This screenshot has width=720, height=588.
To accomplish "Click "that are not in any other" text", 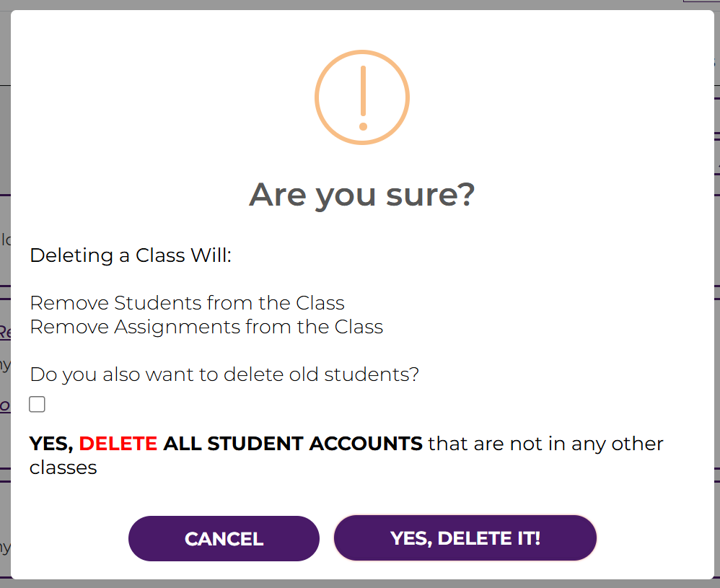I will tap(545, 444).
